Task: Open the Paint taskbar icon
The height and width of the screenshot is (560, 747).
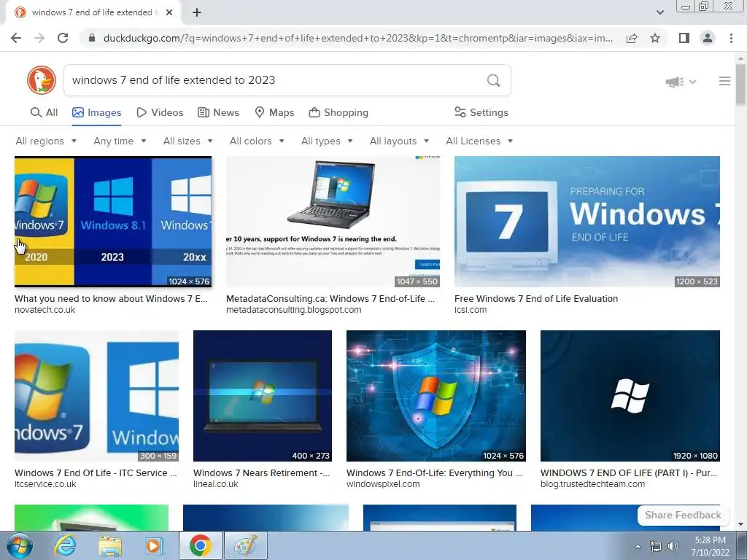Action: 245,545
